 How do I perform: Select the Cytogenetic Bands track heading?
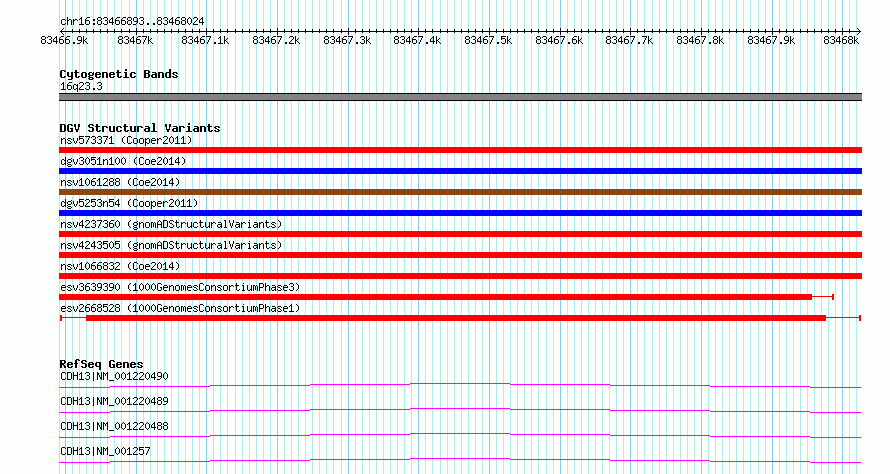click(x=119, y=74)
